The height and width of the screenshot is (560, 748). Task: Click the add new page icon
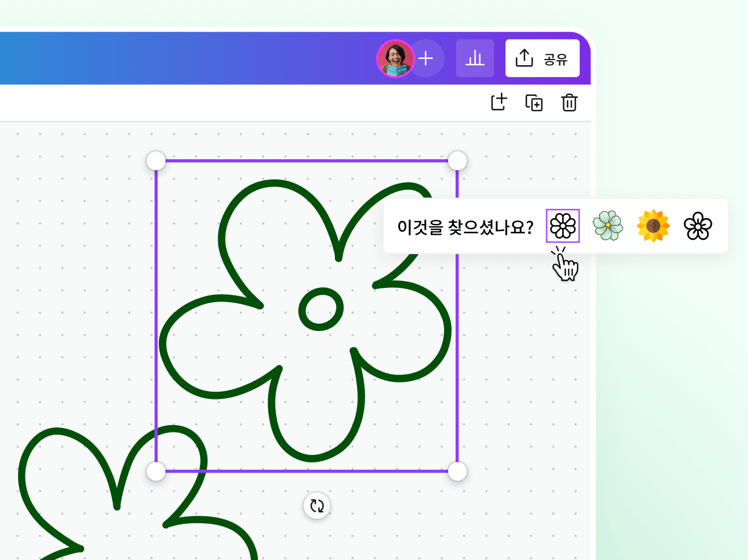tap(498, 103)
